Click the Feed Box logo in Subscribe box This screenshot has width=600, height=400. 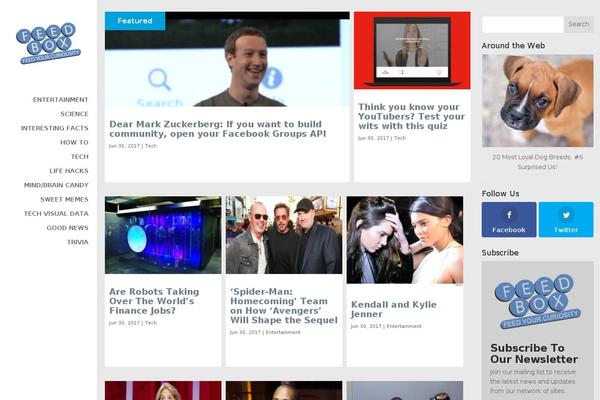(x=538, y=301)
